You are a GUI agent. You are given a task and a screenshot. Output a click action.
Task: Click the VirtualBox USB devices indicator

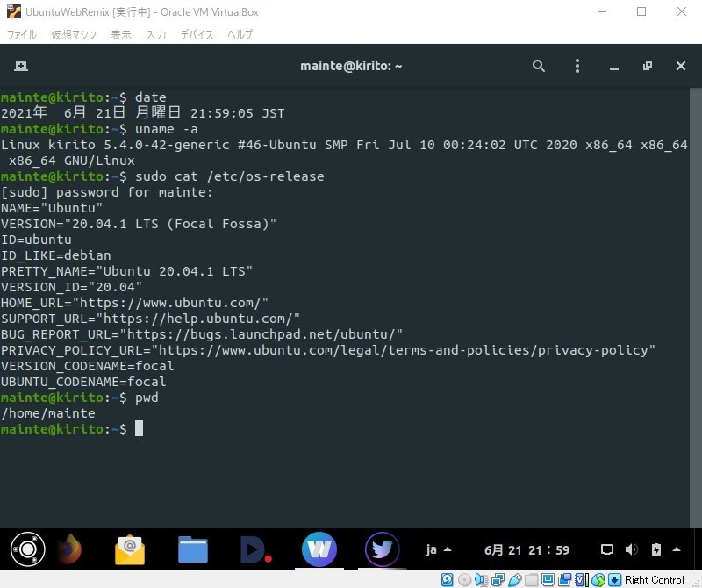[x=515, y=580]
